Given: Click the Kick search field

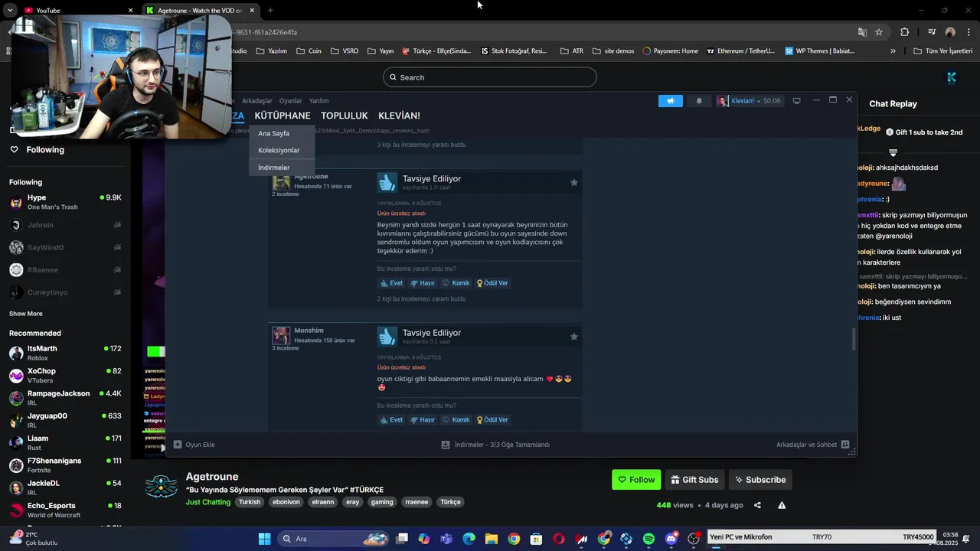Looking at the screenshot, I should click(x=490, y=77).
